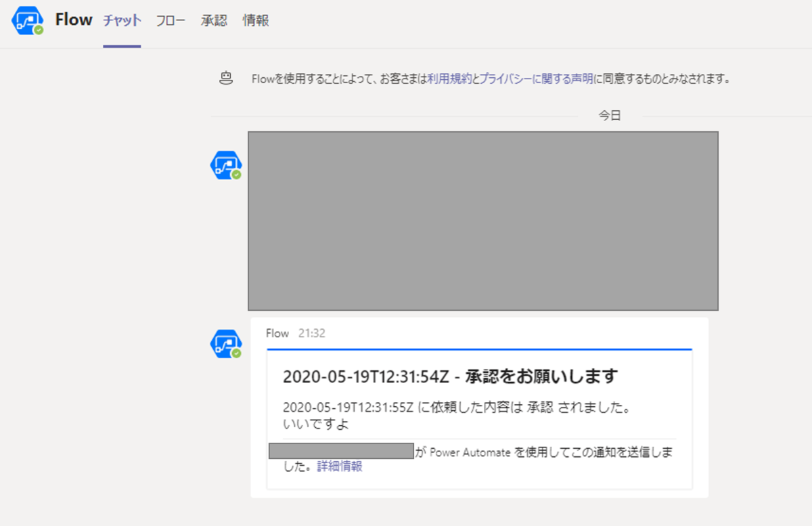
Task: Click Flow avatar beside the 21:32 message
Action: tap(226, 344)
